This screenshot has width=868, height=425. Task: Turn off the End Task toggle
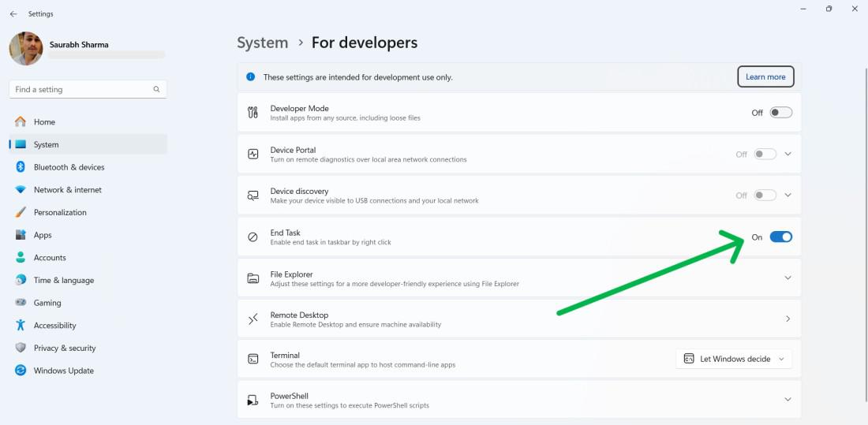point(780,237)
